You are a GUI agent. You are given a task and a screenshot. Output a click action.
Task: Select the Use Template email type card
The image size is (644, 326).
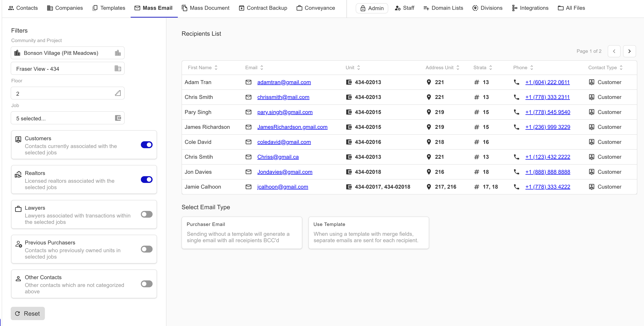(x=369, y=233)
